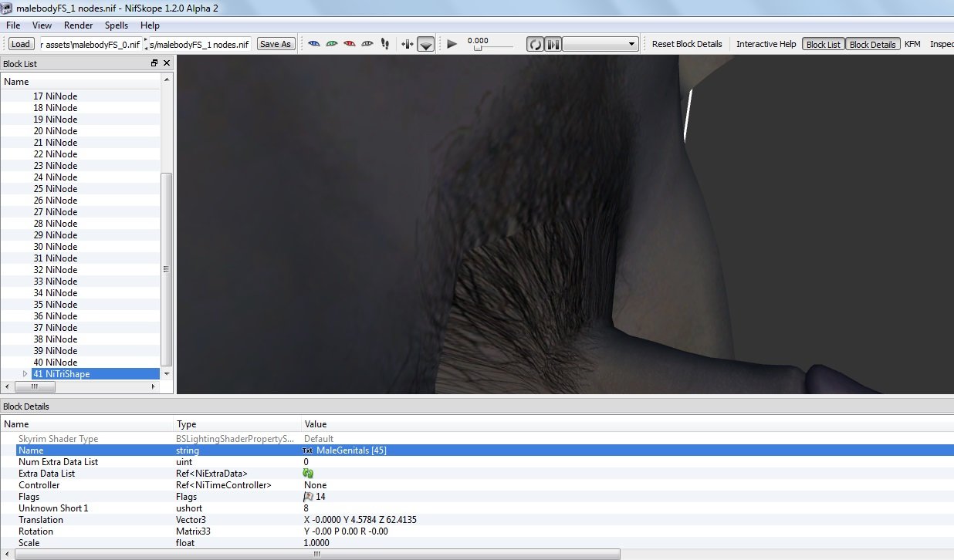Screen dimensions: 954x560
Task: Click the Save As button
Action: coord(276,44)
